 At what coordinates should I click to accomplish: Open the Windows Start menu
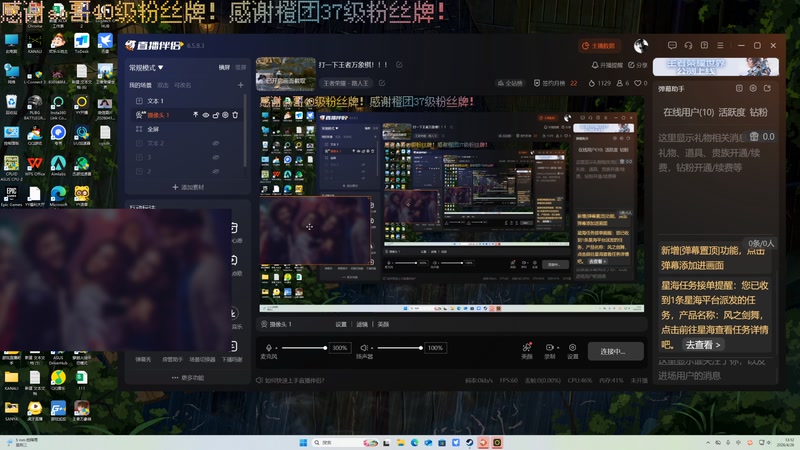tap(303, 442)
